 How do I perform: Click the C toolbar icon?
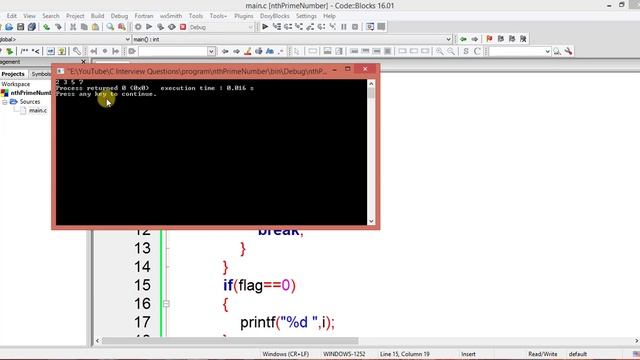coord(477,51)
